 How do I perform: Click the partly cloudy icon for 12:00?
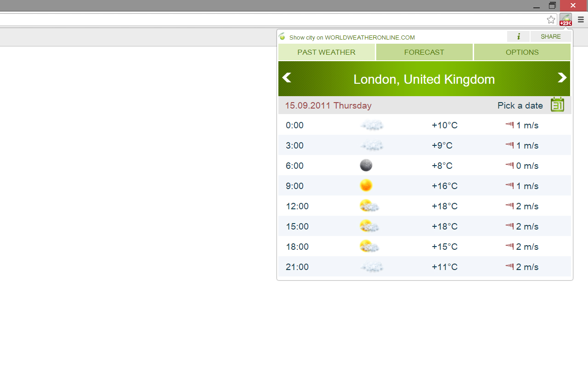(369, 206)
